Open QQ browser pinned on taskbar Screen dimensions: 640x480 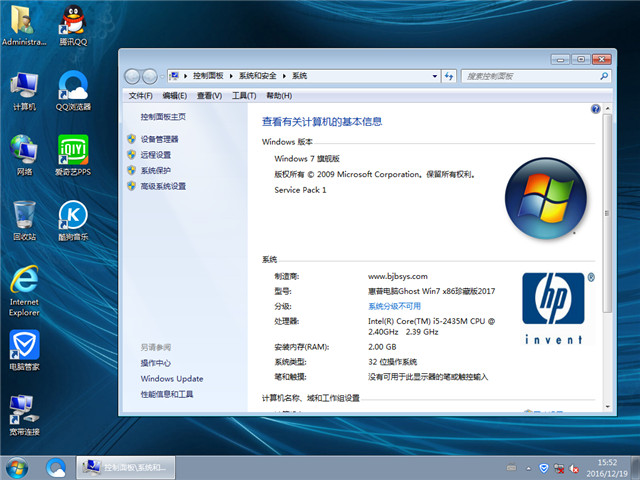(x=56, y=468)
